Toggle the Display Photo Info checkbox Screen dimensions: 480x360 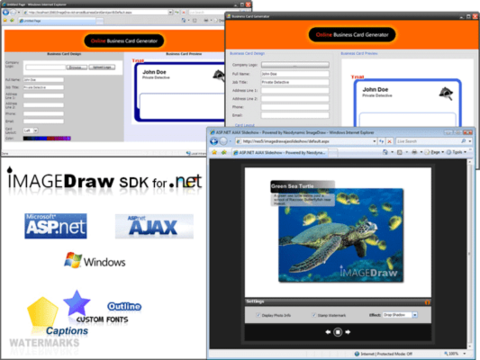(x=258, y=315)
